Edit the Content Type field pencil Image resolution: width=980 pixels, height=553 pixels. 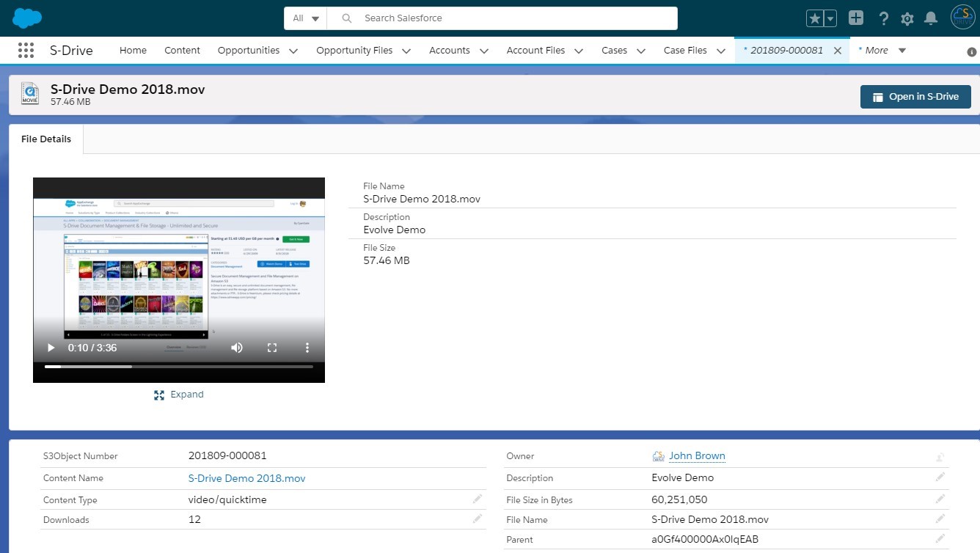pyautogui.click(x=478, y=499)
